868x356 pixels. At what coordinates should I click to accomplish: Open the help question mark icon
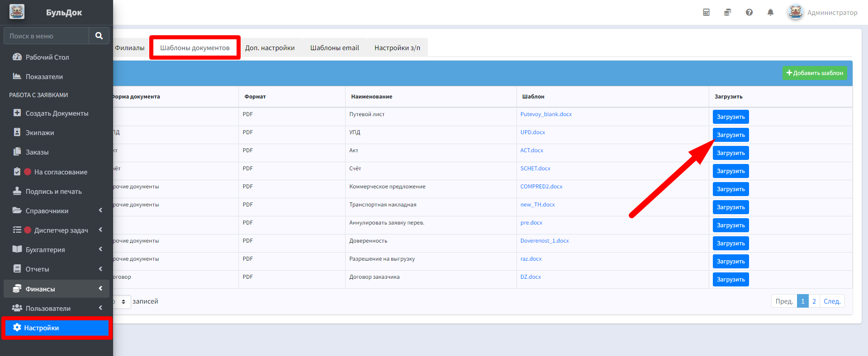tap(749, 12)
